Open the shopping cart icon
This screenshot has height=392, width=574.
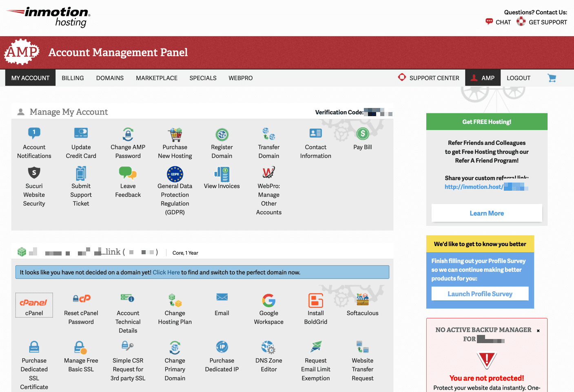tap(552, 78)
